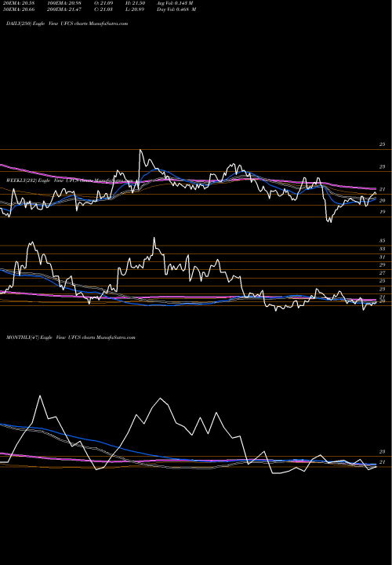Click the 27 price label on weekly chart

tap(383, 273)
